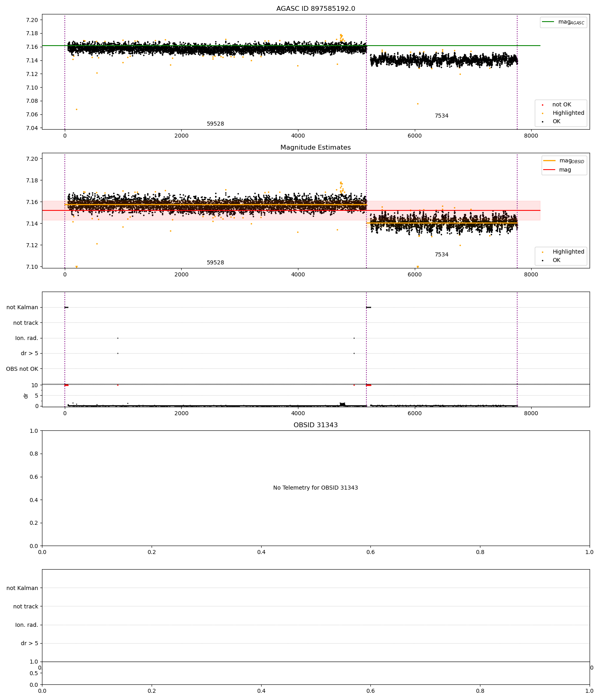Click the 'not Kalman' label in bottom plot
Screen dimensions: 600x700
coord(22,588)
